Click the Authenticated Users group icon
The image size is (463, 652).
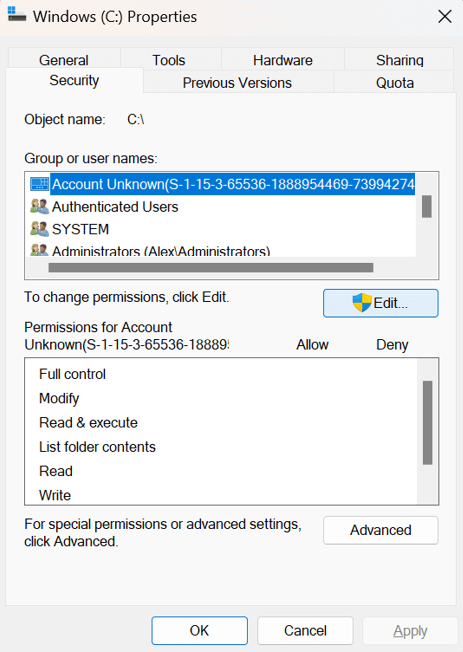[x=40, y=206]
